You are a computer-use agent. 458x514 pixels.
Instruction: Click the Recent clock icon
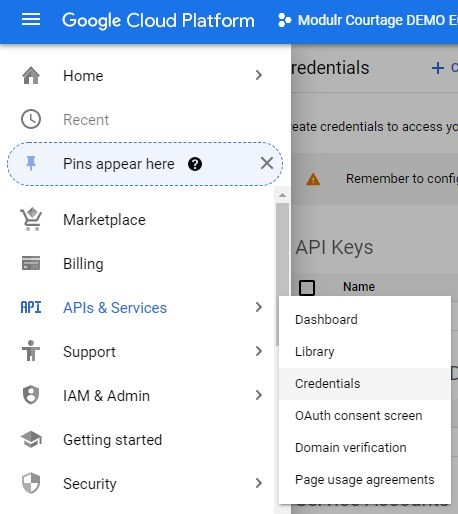click(x=31, y=119)
